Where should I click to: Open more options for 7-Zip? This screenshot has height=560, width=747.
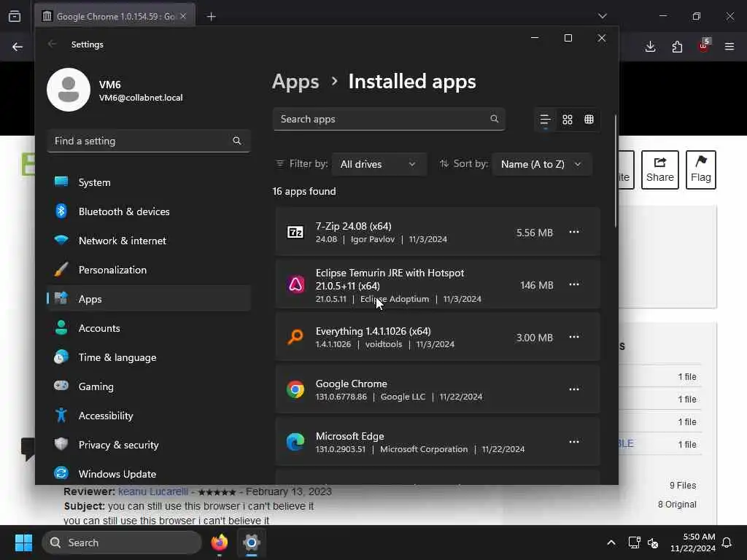[574, 232]
